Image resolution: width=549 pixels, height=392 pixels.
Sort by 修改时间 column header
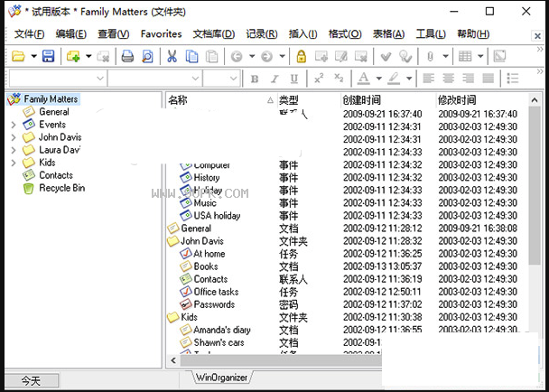click(482, 100)
